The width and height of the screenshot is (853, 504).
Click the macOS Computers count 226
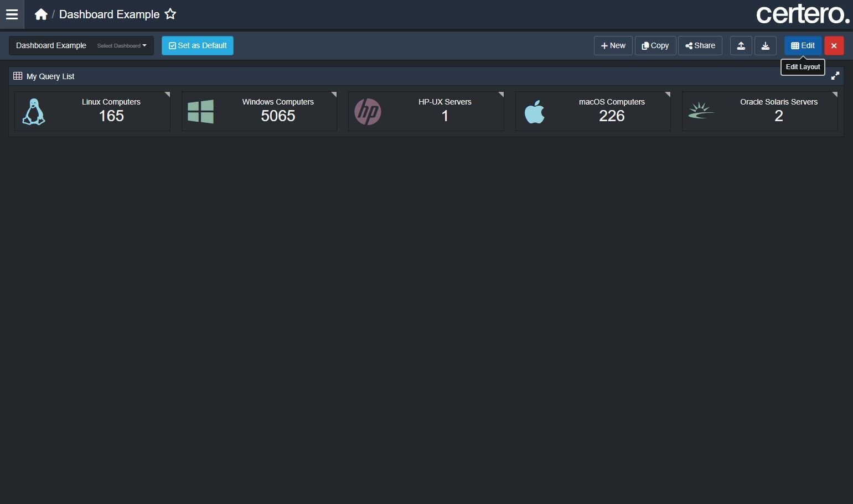click(612, 116)
